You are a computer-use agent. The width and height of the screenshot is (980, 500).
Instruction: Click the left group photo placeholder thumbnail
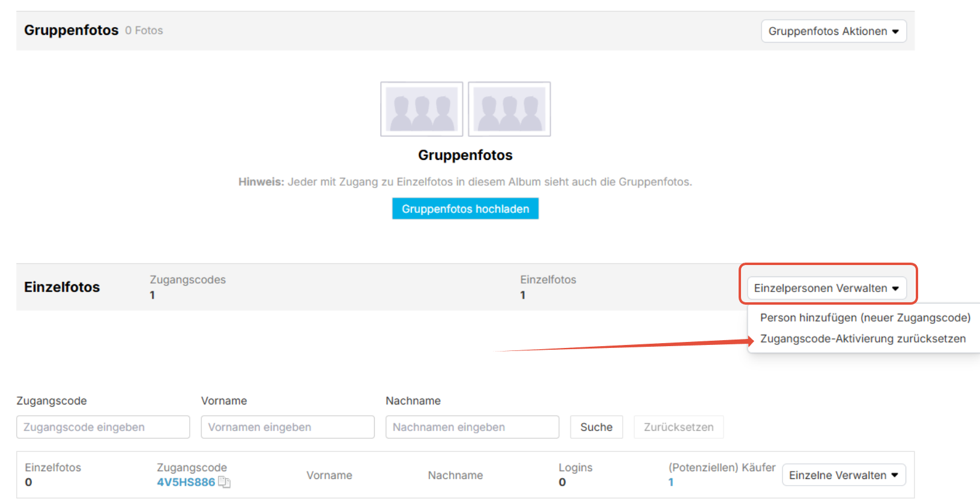pyautogui.click(x=422, y=109)
